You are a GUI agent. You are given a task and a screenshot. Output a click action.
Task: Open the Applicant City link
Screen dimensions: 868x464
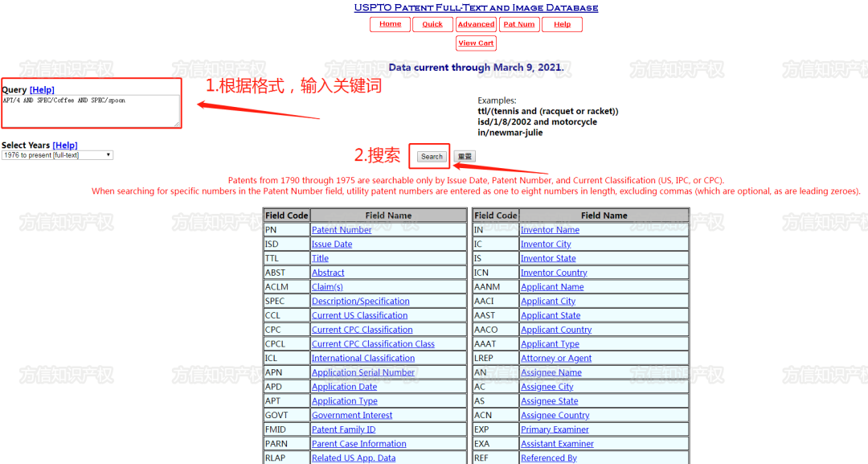[x=548, y=302]
